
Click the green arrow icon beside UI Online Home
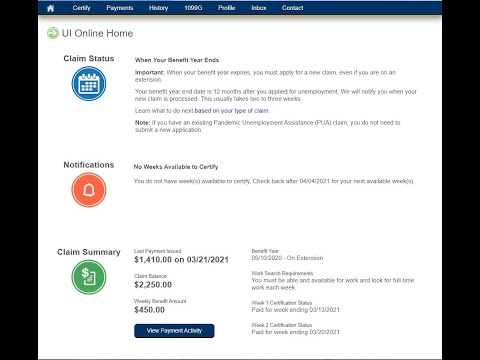(53, 33)
